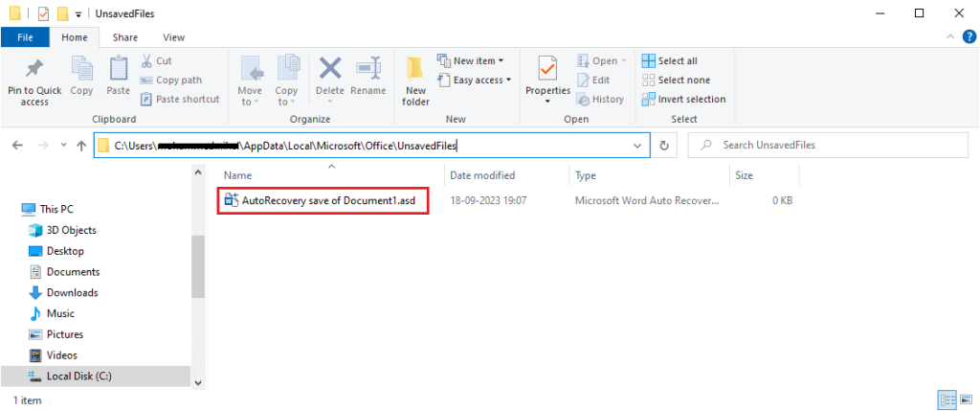980x411 pixels.
Task: Go Forward with the right arrow
Action: click(x=42, y=145)
